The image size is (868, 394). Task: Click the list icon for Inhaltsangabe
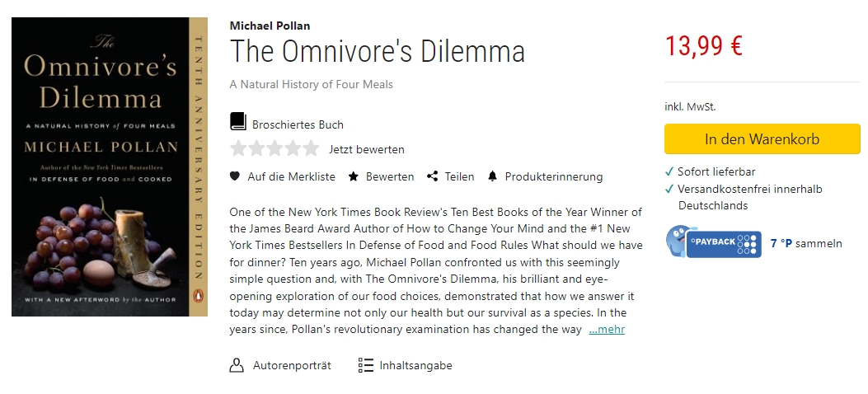366,365
